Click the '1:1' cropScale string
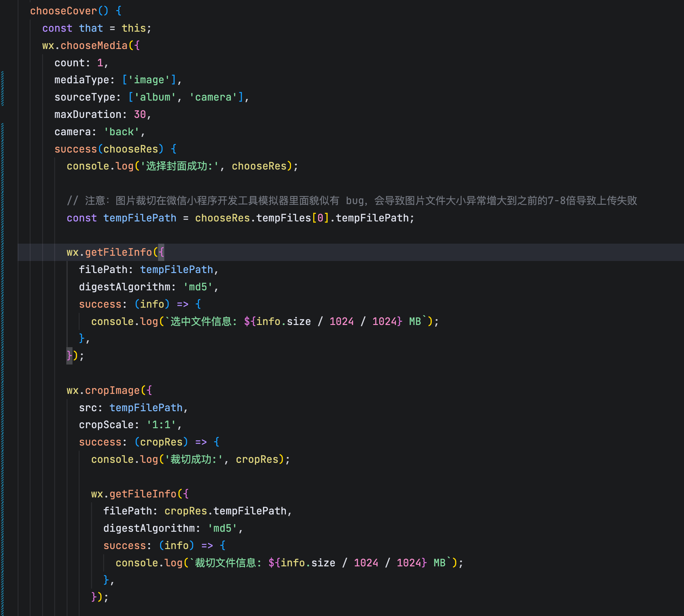 (161, 424)
